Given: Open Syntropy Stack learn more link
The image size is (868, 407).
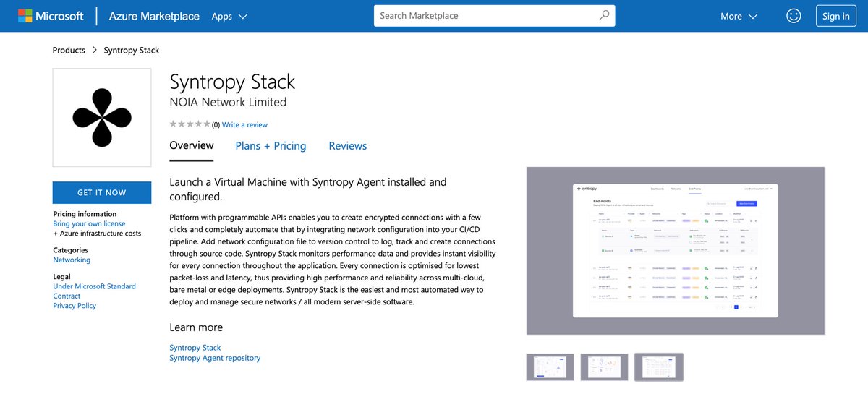Looking at the screenshot, I should (195, 348).
